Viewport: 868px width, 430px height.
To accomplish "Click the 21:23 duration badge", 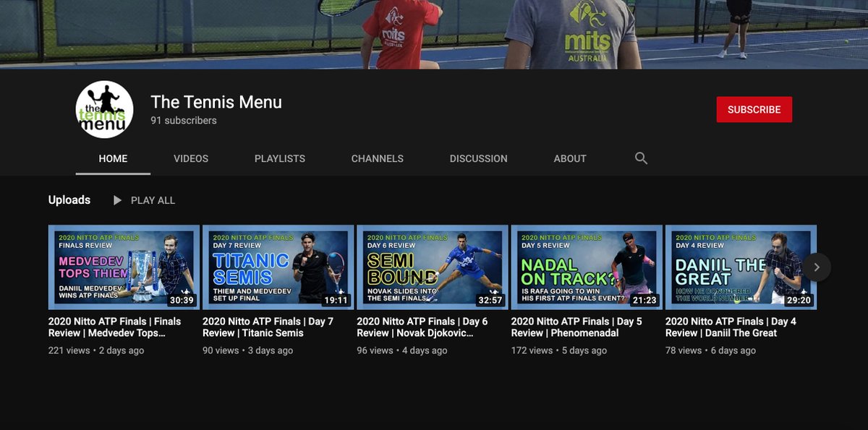I will (644, 300).
